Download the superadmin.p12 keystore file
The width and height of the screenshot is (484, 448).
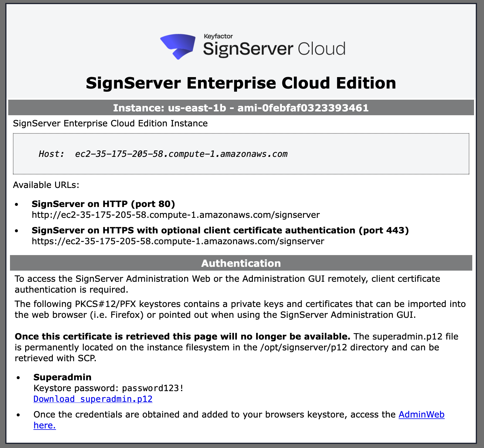click(x=93, y=399)
